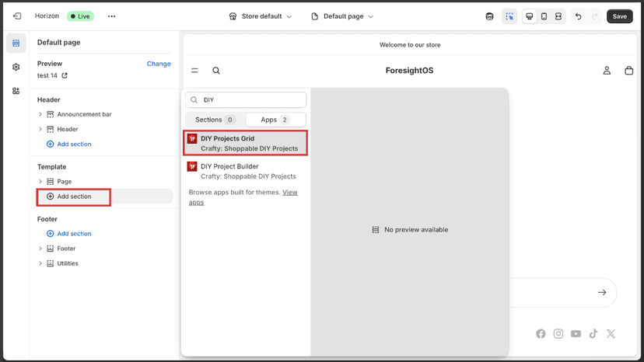
Task: Click the email signup arrow button
Action: [x=602, y=293]
